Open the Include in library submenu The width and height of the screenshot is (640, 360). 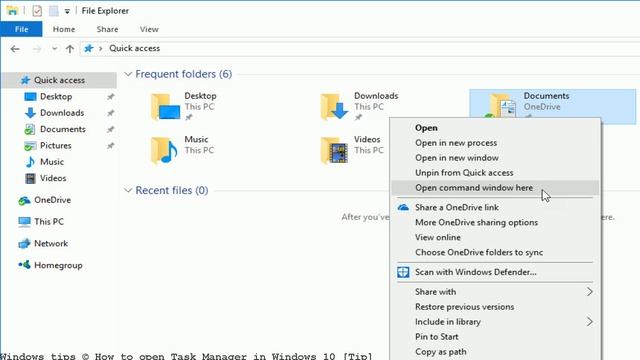click(x=495, y=322)
